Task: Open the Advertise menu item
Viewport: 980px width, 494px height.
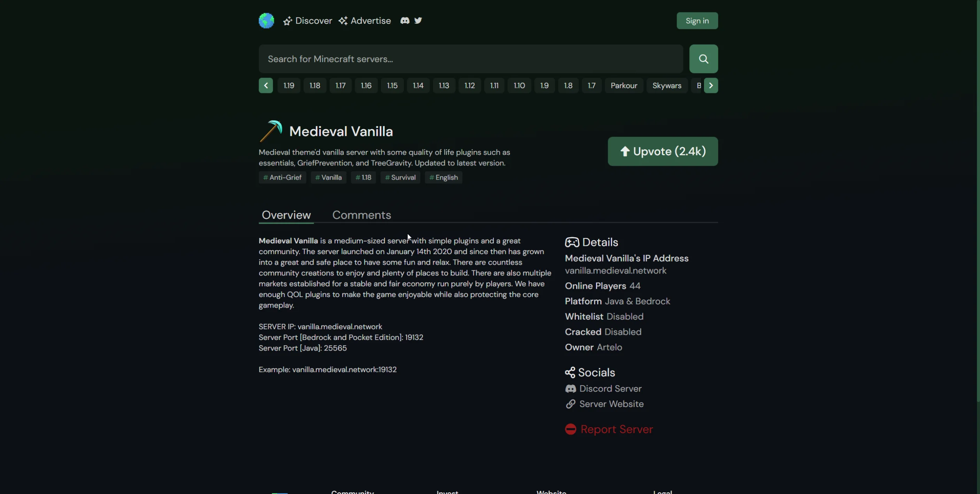Action: 364,21
